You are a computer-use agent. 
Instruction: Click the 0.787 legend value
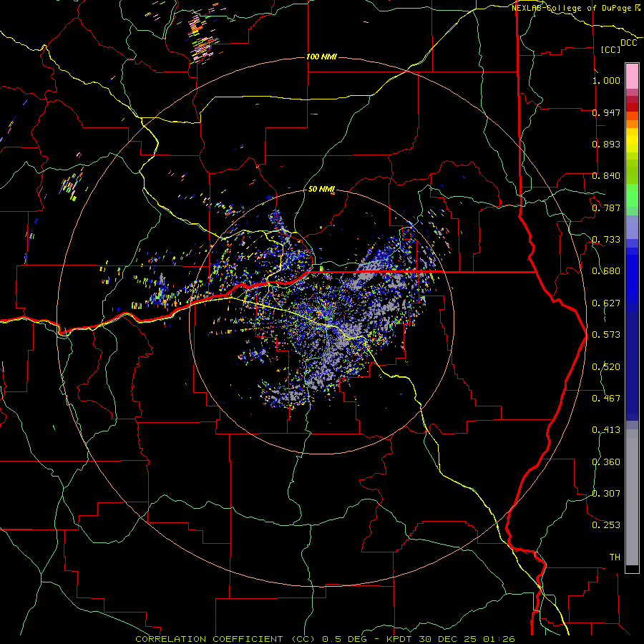[606, 208]
